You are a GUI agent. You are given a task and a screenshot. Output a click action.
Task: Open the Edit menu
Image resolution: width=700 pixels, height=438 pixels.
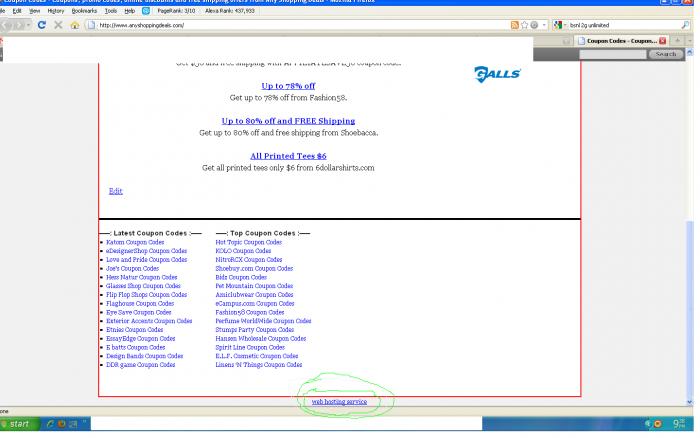click(17, 11)
